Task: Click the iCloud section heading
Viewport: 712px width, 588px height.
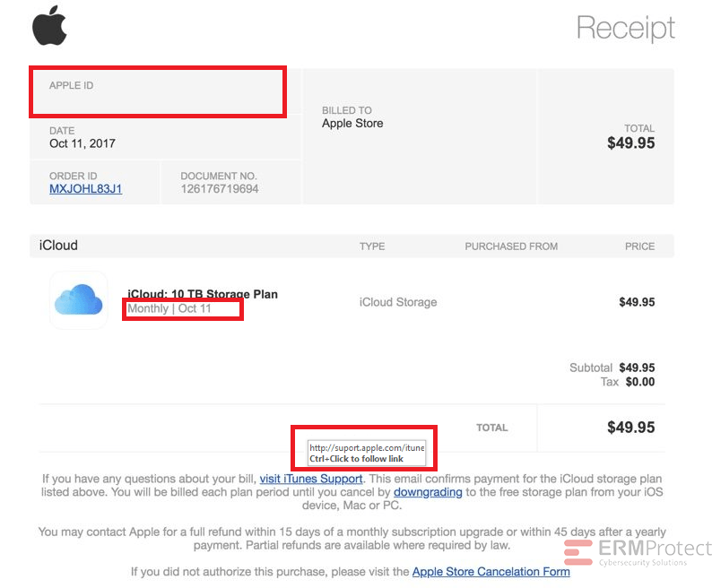Action: [x=58, y=246]
